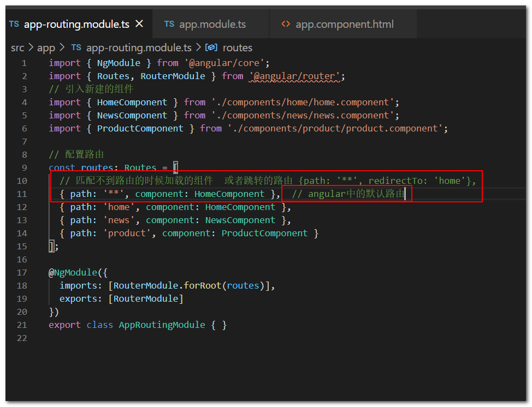Click the 'news' path string on line 13
532x407 pixels.
[119, 220]
